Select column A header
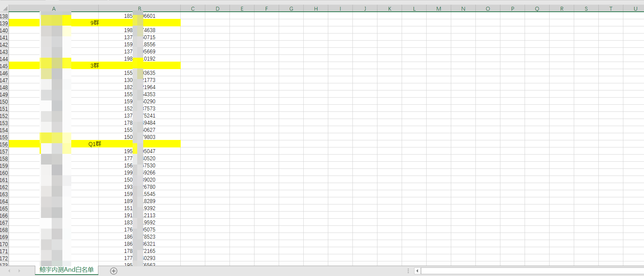The width and height of the screenshot is (644, 276). [53, 9]
